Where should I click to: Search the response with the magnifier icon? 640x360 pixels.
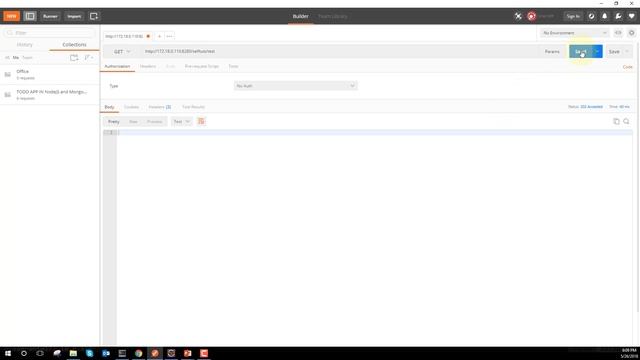[x=626, y=121]
